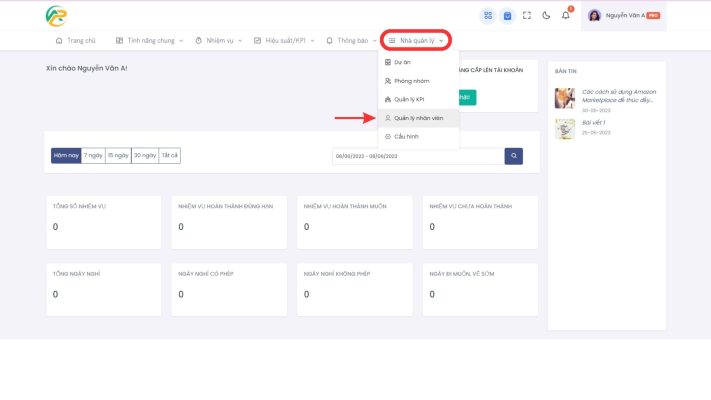Select Phòng nhóm from dropdown

click(419, 81)
